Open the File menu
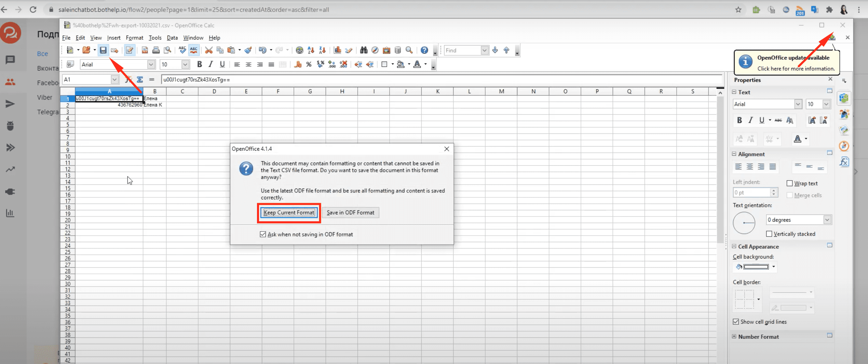This screenshot has width=868, height=364. pos(66,38)
